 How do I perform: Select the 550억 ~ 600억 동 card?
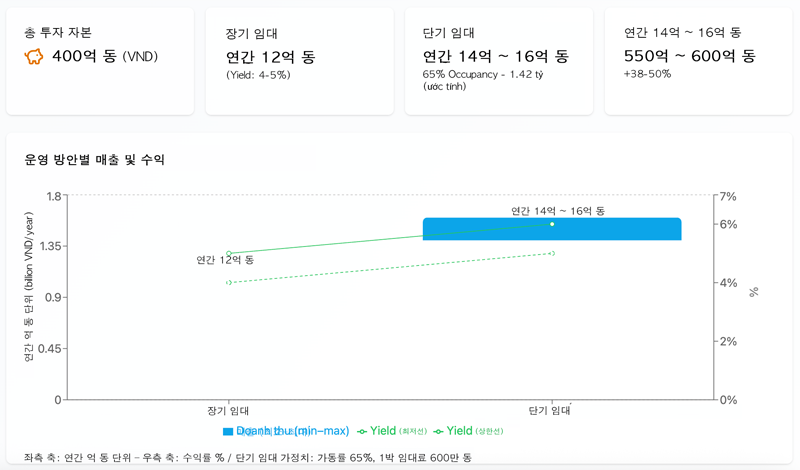[x=697, y=61]
